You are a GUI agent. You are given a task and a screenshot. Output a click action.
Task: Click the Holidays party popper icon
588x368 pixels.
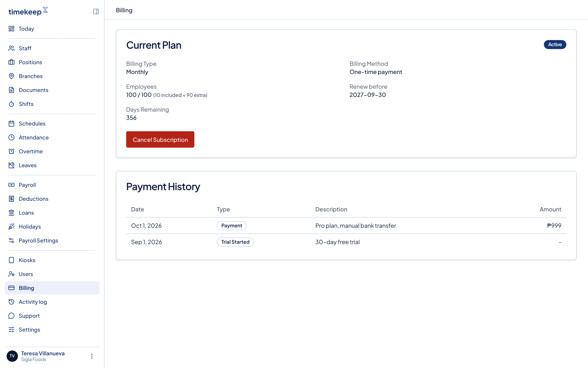tap(11, 227)
